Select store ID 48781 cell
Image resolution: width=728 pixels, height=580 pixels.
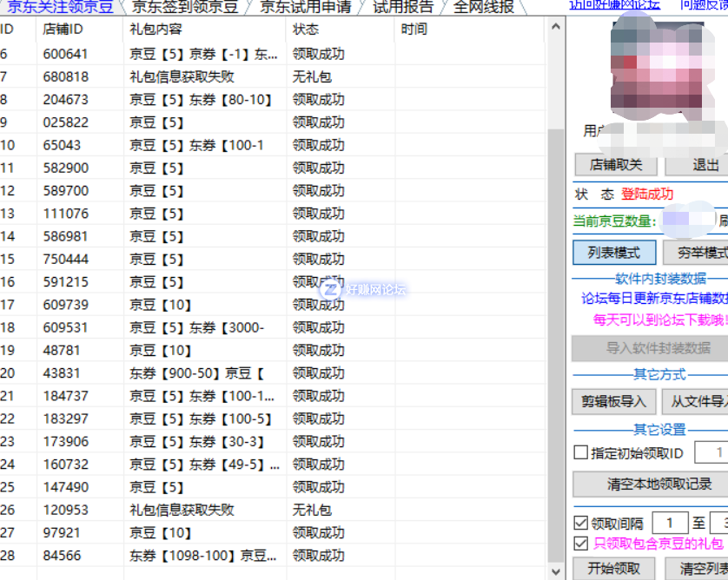click(x=62, y=350)
